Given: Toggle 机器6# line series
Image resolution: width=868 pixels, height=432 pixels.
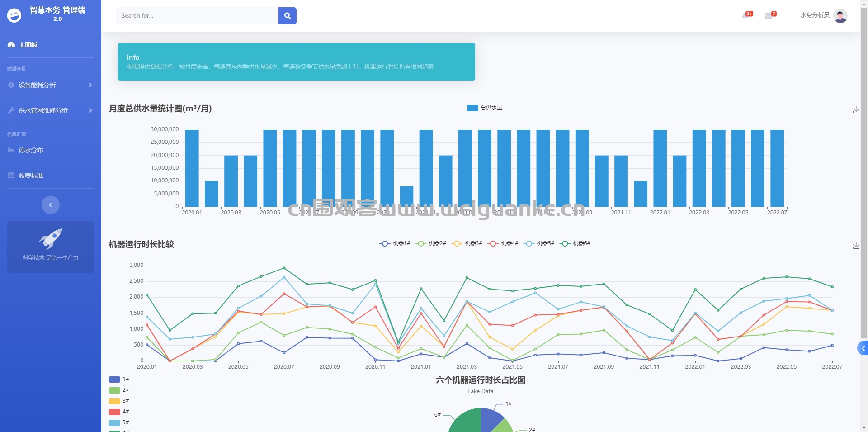Looking at the screenshot, I should 575,243.
